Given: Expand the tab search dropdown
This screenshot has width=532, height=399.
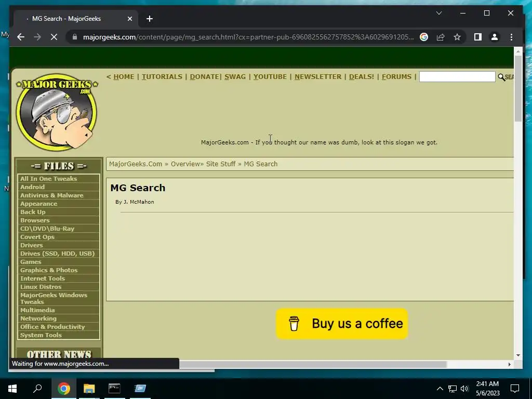Looking at the screenshot, I should pos(438,13).
